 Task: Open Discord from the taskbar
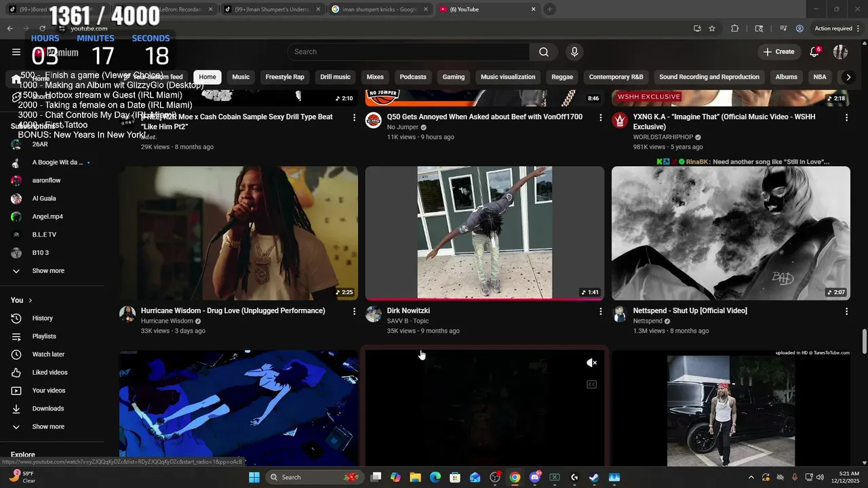[x=534, y=477]
